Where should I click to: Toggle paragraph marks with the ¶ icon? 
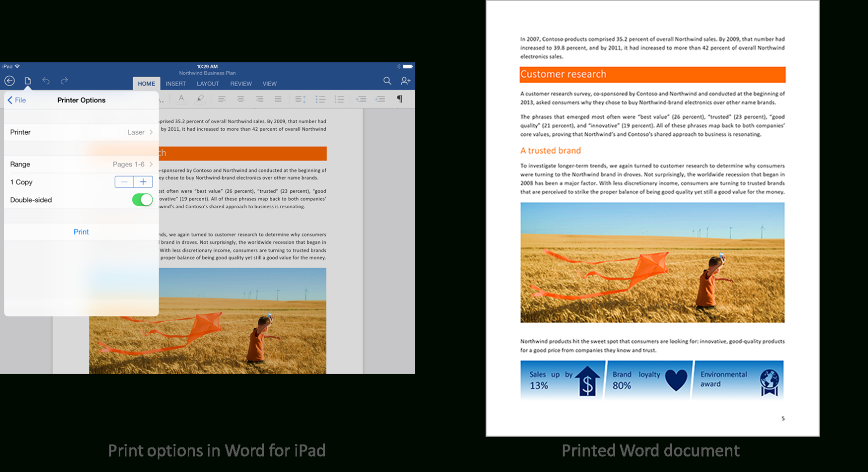point(400,99)
